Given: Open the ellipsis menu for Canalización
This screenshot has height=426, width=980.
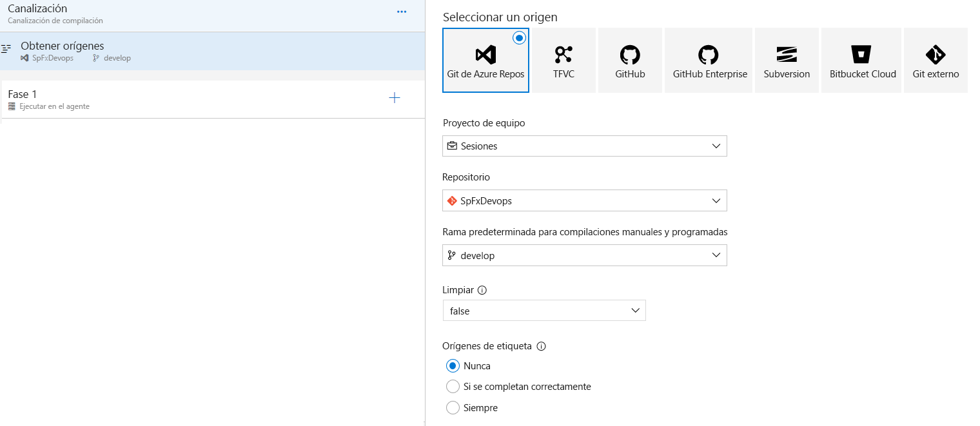Looking at the screenshot, I should [402, 11].
